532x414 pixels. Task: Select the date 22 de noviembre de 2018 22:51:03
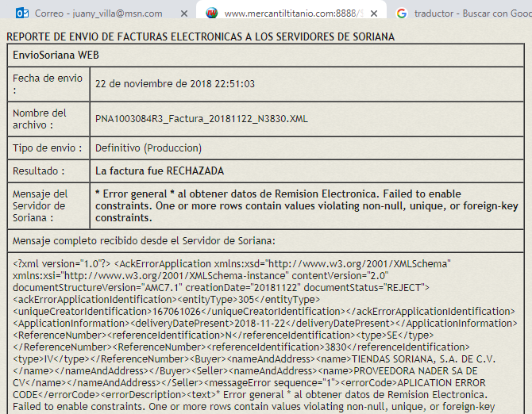coord(175,84)
